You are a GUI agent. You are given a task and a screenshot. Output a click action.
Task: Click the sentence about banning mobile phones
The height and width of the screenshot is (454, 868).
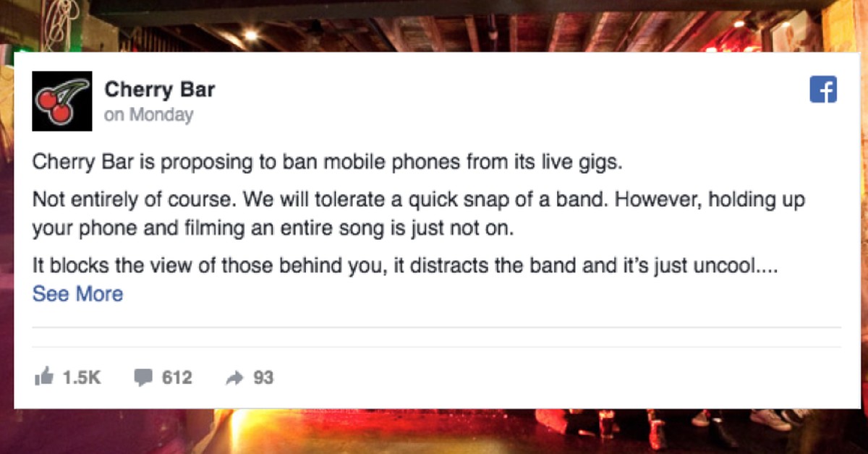327,161
